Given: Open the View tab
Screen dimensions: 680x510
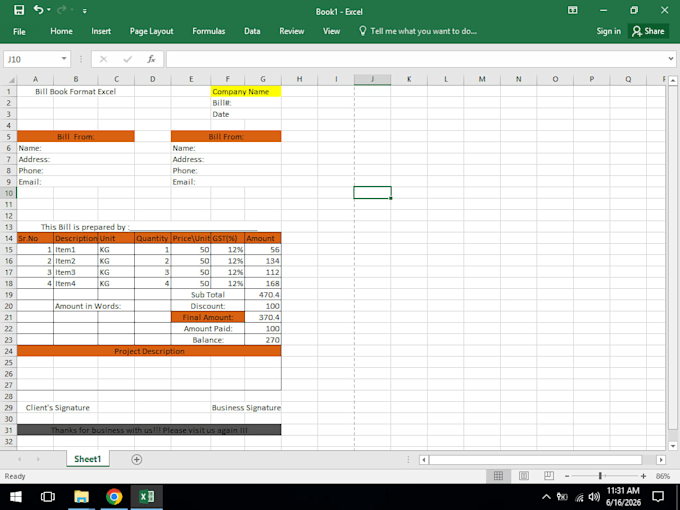Looking at the screenshot, I should click(331, 31).
